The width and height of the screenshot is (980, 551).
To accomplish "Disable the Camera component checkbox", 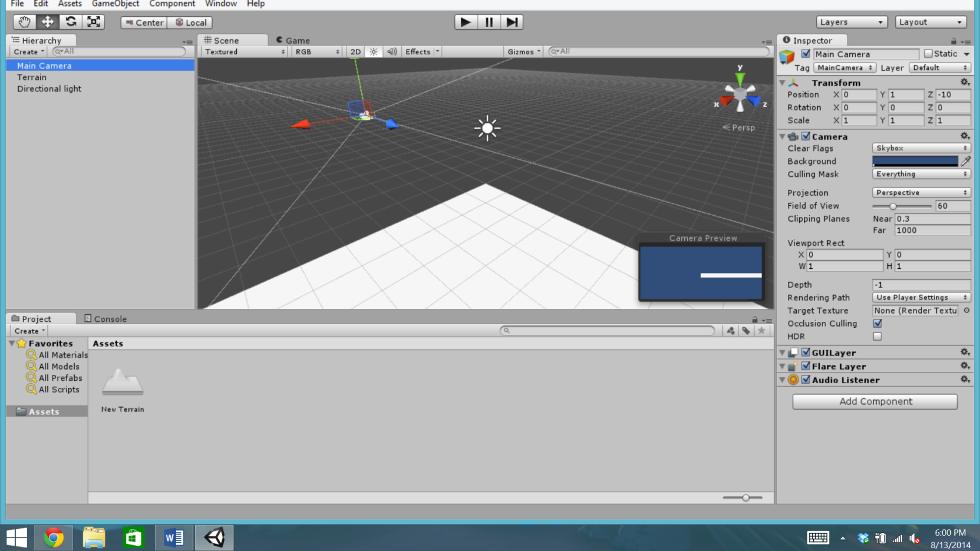I will click(x=806, y=136).
